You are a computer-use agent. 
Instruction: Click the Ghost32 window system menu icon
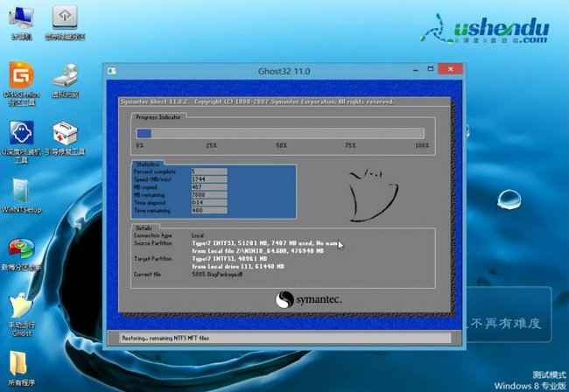click(x=112, y=71)
